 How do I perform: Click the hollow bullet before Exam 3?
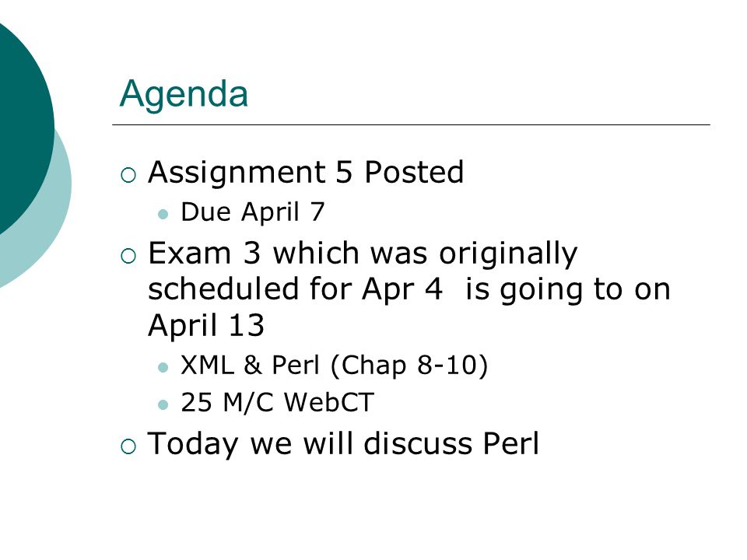[128, 256]
